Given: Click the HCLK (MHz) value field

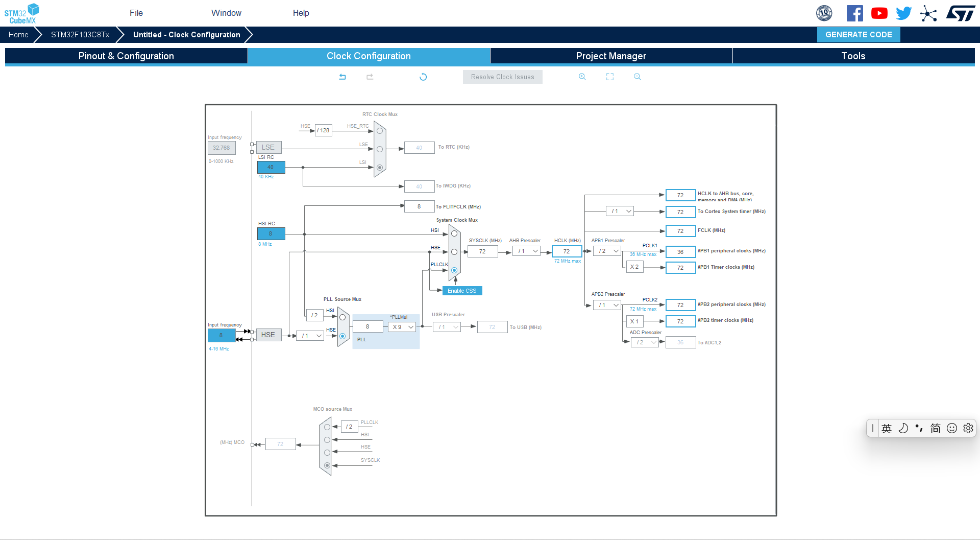Looking at the screenshot, I should tap(567, 251).
